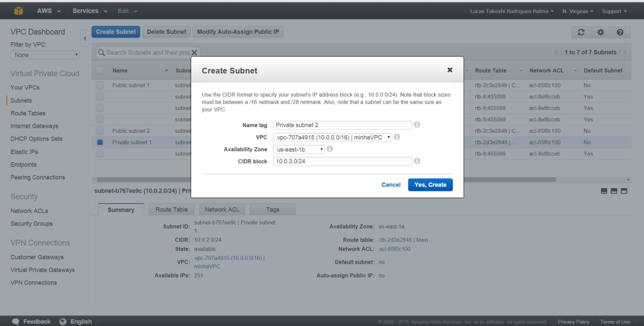Click the Delete Subnet button
Image resolution: width=644 pixels, height=326 pixels.
pos(166,31)
